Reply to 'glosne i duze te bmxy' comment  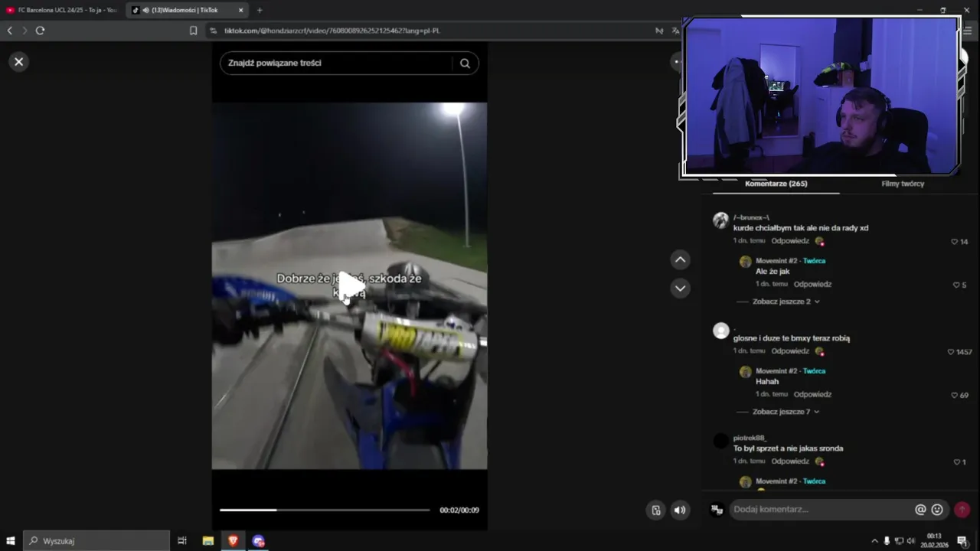790,350
